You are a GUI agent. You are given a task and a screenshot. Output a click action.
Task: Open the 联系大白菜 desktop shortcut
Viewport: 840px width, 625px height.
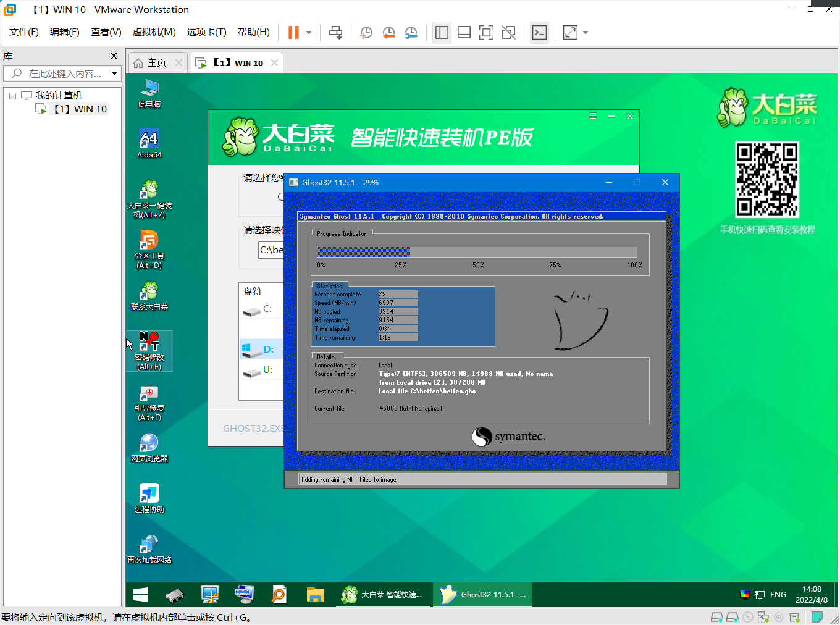coord(149,296)
